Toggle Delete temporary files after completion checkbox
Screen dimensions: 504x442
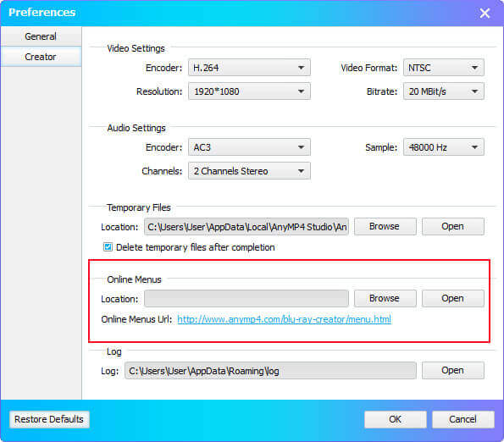click(x=108, y=247)
